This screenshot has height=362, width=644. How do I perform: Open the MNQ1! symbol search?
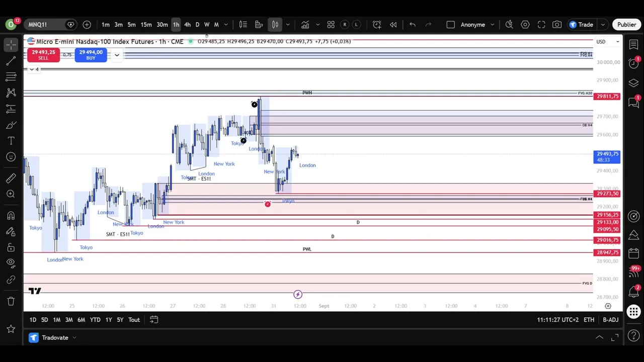click(38, 25)
